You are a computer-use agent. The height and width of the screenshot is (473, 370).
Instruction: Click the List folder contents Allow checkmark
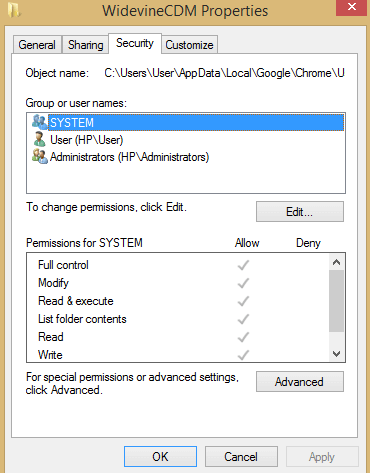pos(243,319)
